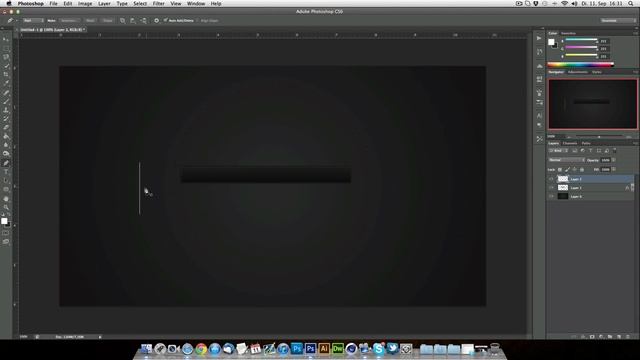
Task: Open the layer filter Kind dropdown
Action: (x=558, y=151)
